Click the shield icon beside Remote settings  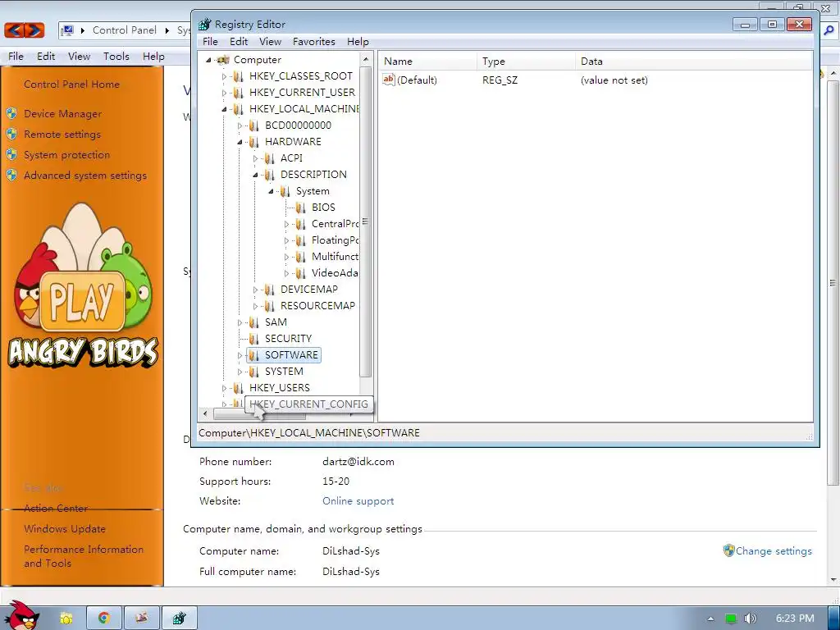pyautogui.click(x=11, y=134)
